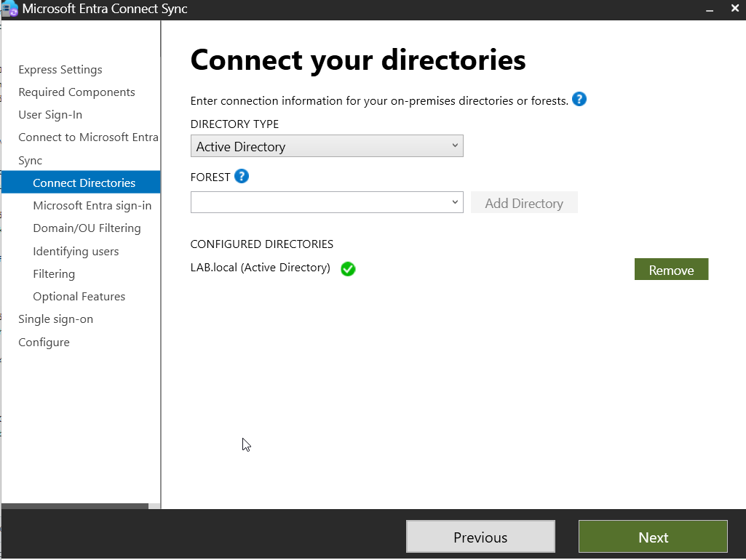Select Connect Directories step

tap(81, 183)
